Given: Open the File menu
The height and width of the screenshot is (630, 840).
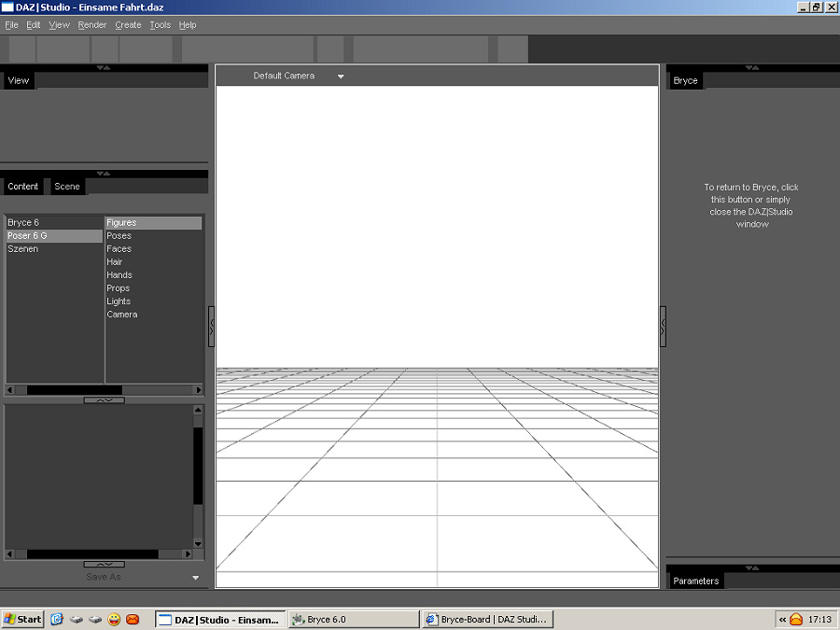Looking at the screenshot, I should [x=12, y=25].
